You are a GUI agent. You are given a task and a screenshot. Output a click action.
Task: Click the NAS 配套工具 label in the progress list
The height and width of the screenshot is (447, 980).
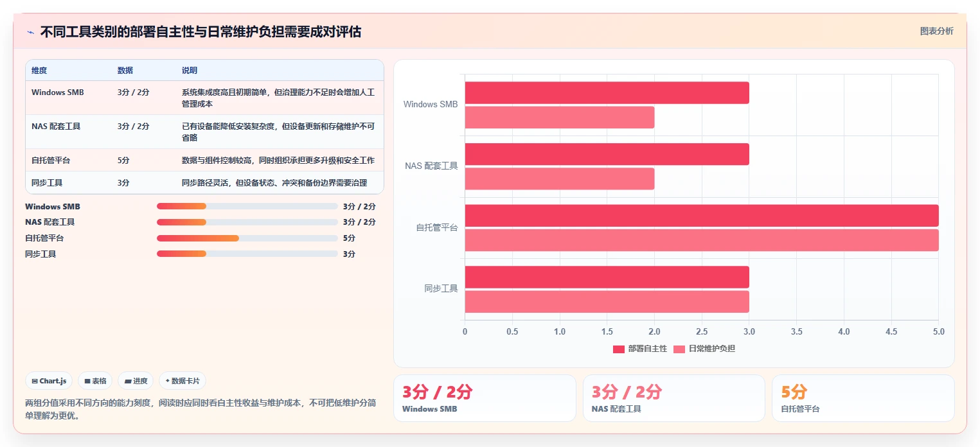[x=50, y=222]
